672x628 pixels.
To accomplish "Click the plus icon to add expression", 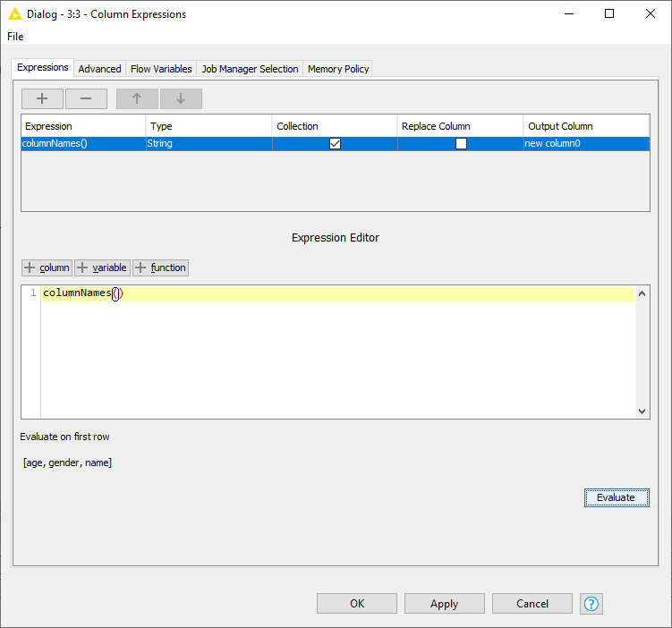I will [43, 98].
